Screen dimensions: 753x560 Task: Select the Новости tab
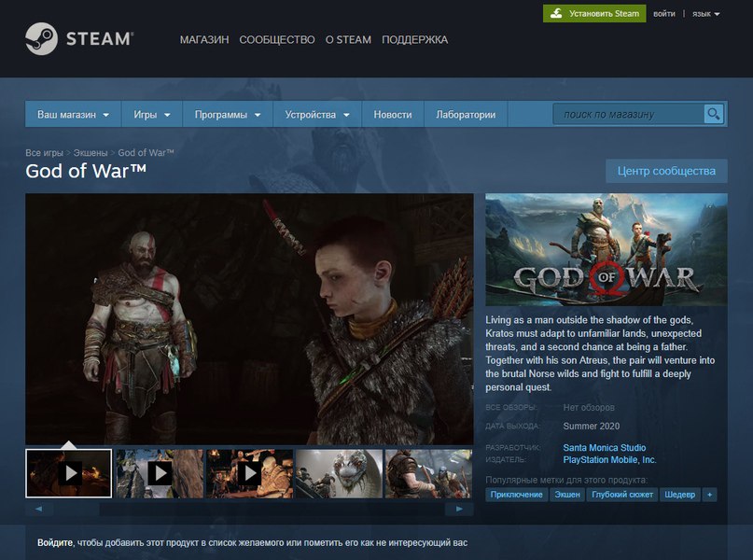(x=392, y=114)
